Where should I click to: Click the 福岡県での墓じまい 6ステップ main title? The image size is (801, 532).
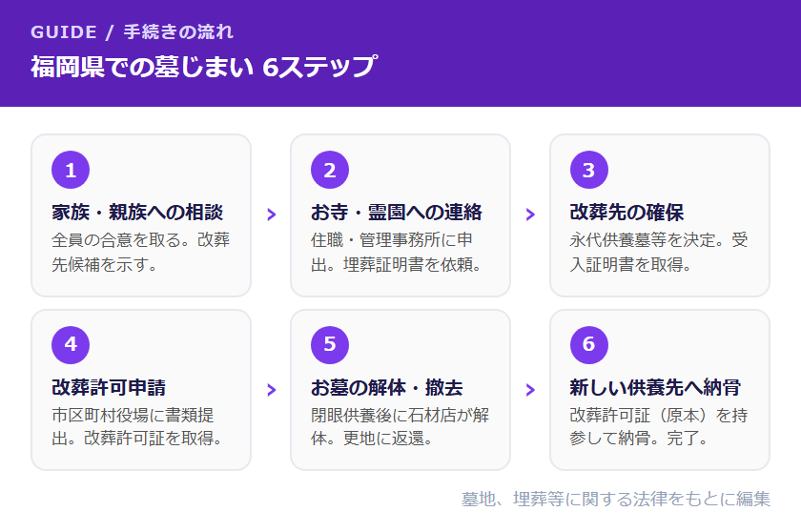[x=203, y=68]
